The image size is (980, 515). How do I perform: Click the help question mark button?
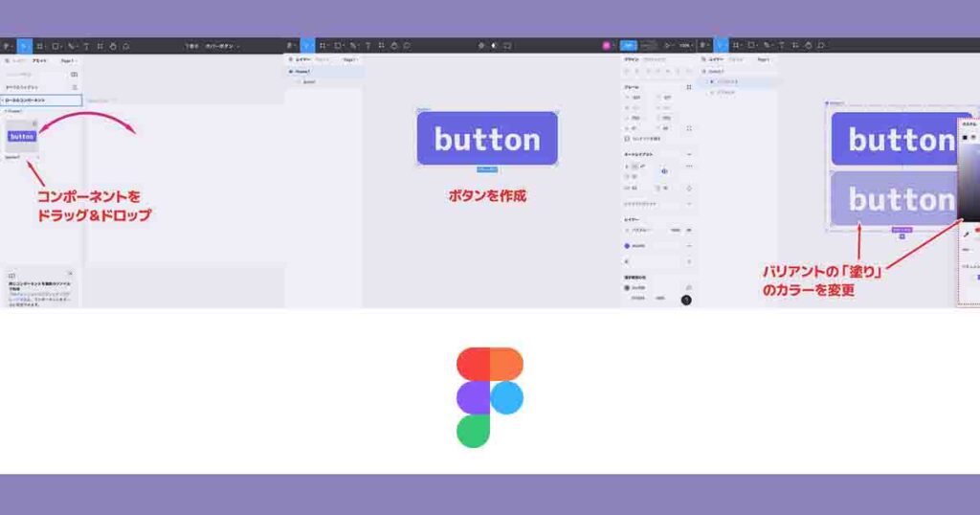pyautogui.click(x=686, y=300)
